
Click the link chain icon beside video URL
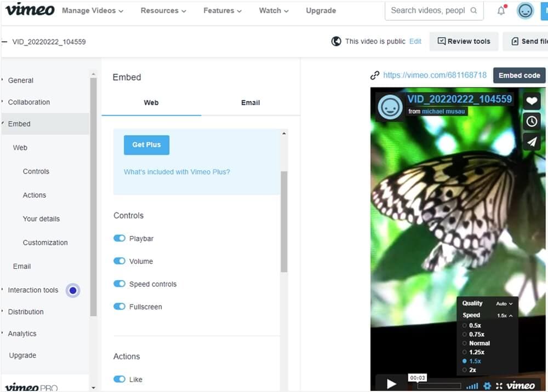coord(375,75)
